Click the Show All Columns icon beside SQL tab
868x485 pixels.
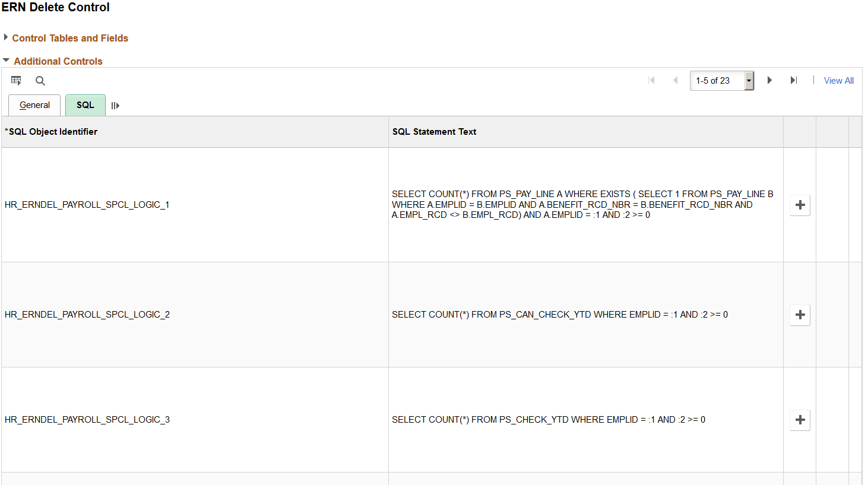click(115, 105)
